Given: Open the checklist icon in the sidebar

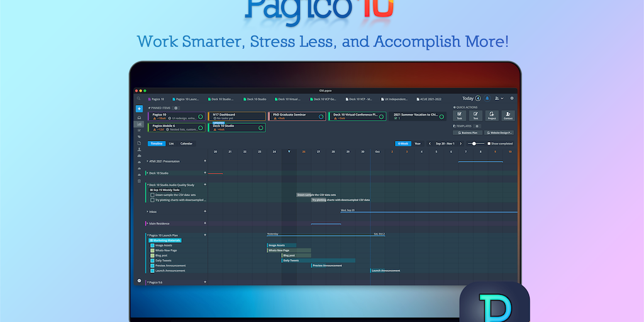Looking at the screenshot, I should (x=139, y=130).
